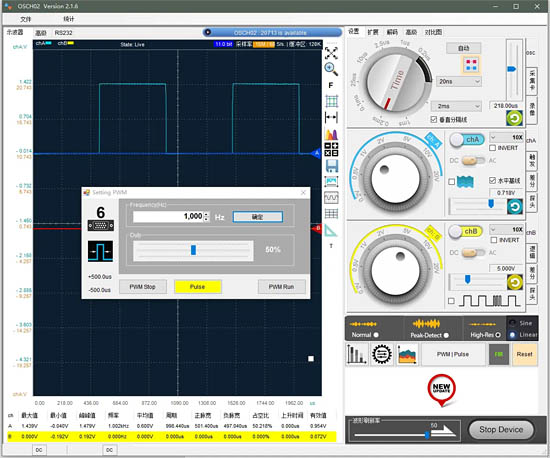Click the save floppy disk icon
550x458 pixels.
point(331,166)
